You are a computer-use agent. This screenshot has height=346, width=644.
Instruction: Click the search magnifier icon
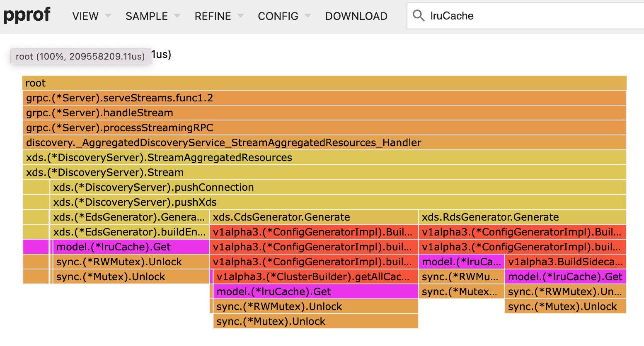coord(418,16)
